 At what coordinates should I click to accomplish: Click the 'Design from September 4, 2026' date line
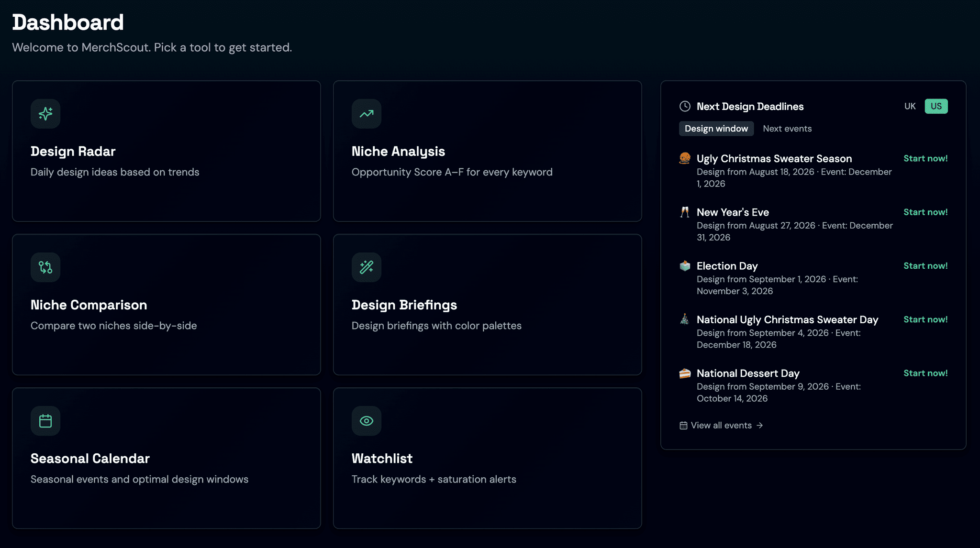click(779, 339)
